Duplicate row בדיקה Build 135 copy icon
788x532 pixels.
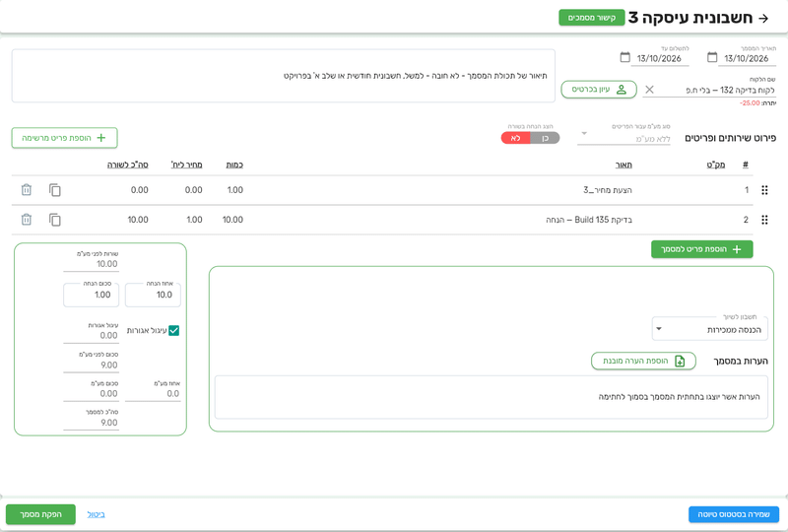pyautogui.click(x=55, y=220)
